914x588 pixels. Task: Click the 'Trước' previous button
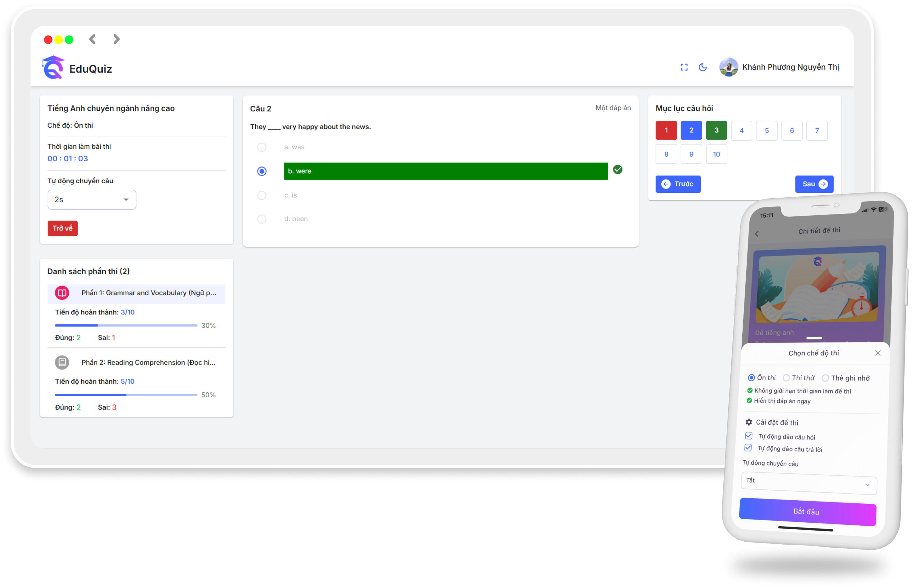(x=679, y=184)
